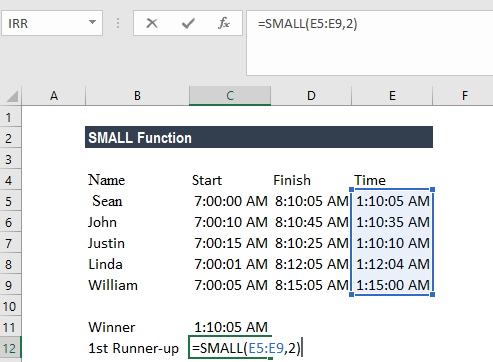Image resolution: width=493 pixels, height=362 pixels.
Task: Select row 4 header
Action: click(x=11, y=180)
